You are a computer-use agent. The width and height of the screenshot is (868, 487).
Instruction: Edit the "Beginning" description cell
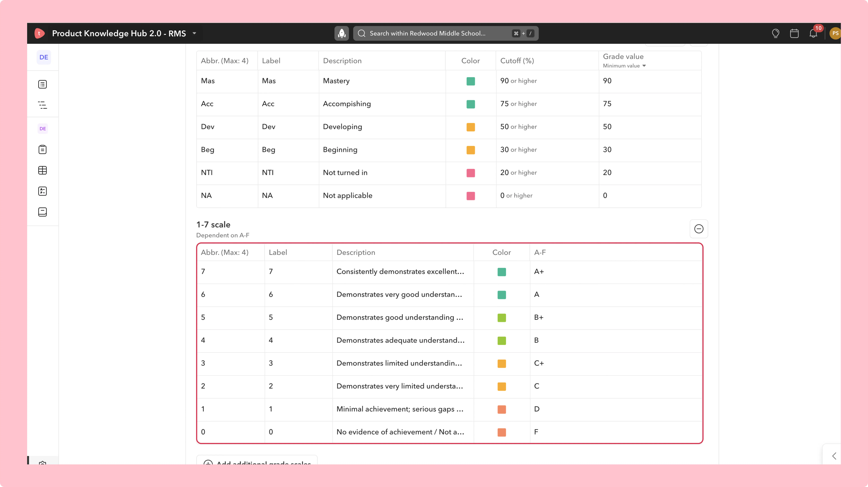(x=382, y=150)
